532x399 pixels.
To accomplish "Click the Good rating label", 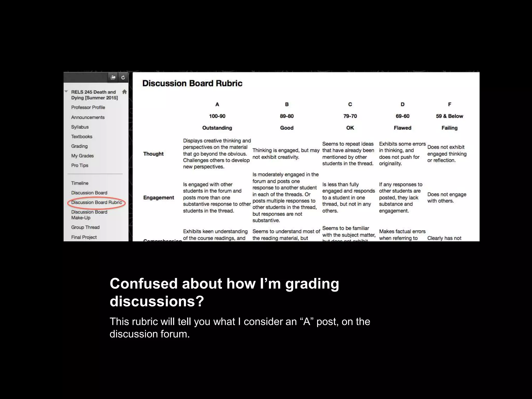I will tap(287, 128).
